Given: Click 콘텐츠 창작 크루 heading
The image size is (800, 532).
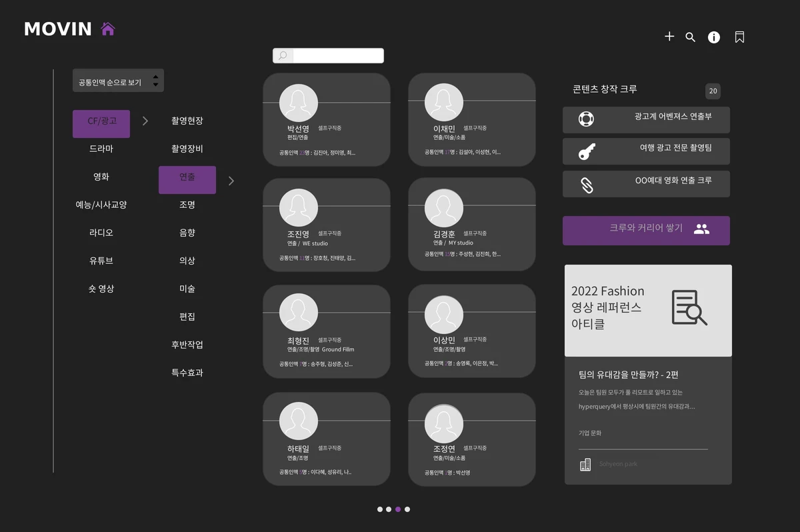Looking at the screenshot, I should 605,89.
